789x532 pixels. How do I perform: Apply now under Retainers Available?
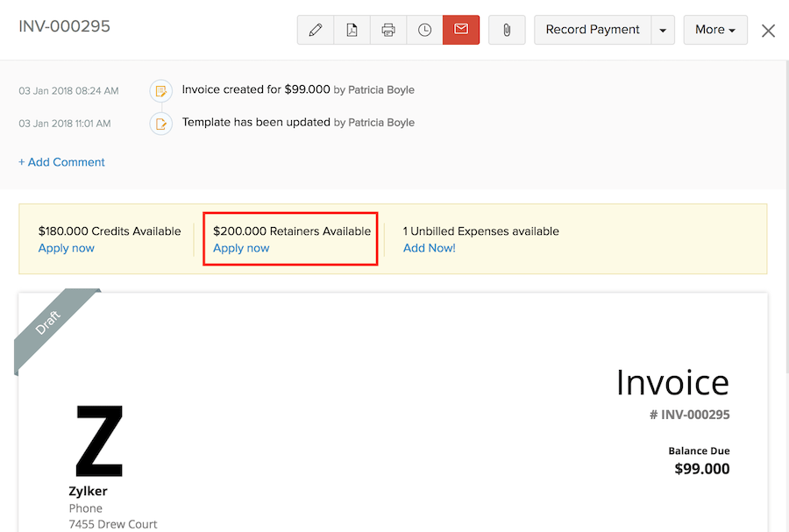pyautogui.click(x=241, y=248)
